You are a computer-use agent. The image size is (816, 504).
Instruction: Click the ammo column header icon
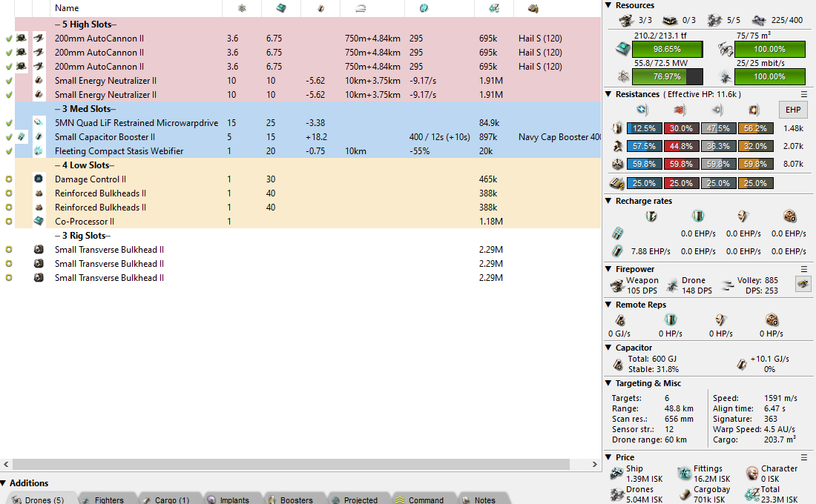pos(533,8)
